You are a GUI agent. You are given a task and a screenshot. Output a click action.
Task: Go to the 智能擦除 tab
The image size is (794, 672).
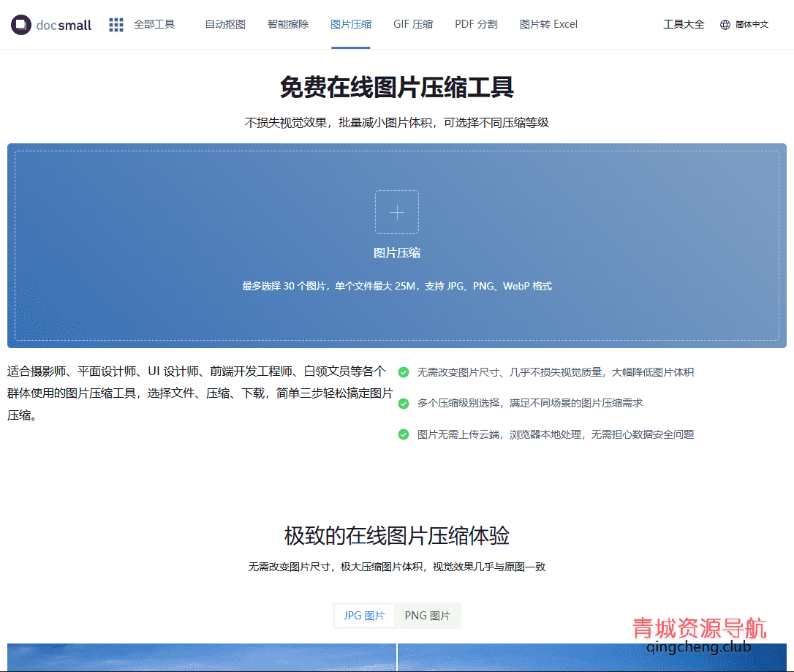(288, 24)
